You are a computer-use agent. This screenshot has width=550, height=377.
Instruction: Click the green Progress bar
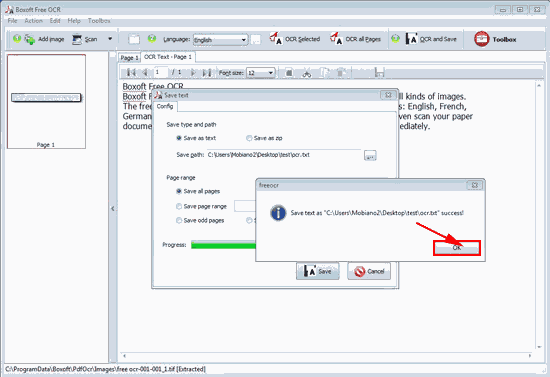[223, 245]
